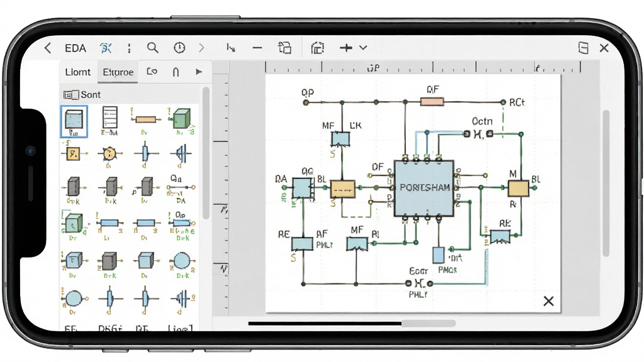
Task: Add an item with the plus icon
Action: click(x=346, y=48)
